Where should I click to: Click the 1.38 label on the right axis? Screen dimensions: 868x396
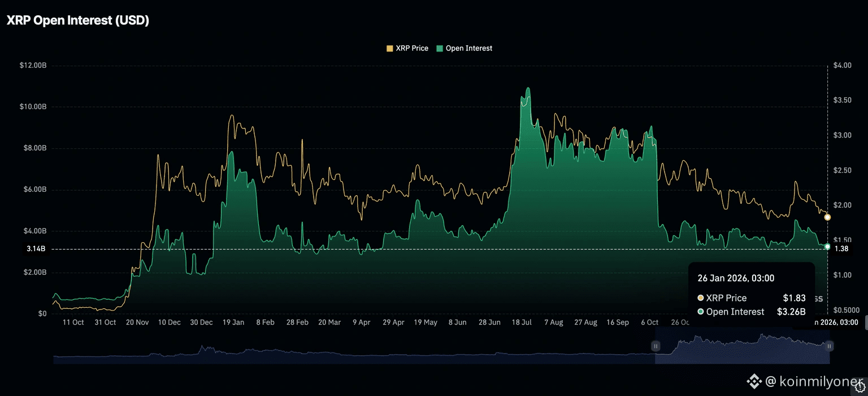click(841, 249)
